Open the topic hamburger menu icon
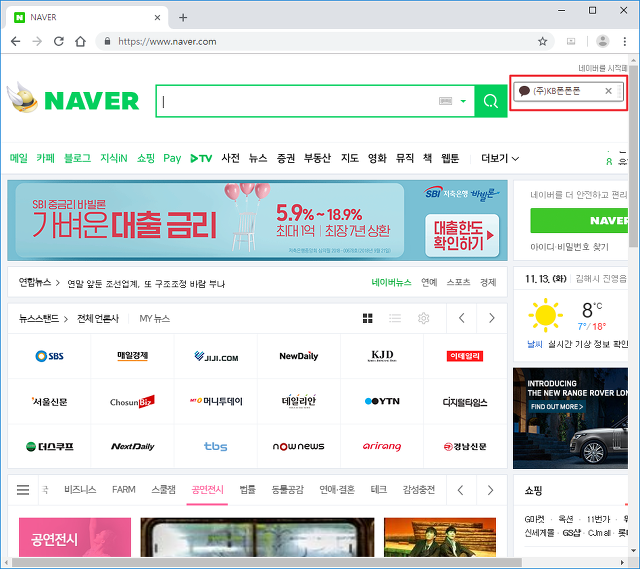This screenshot has height=569, width=640. [x=23, y=489]
